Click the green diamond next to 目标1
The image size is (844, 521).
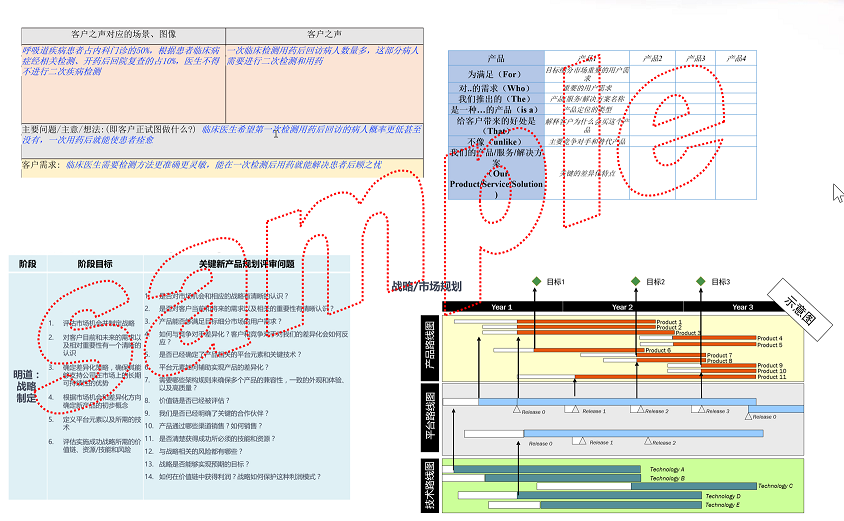tap(536, 282)
